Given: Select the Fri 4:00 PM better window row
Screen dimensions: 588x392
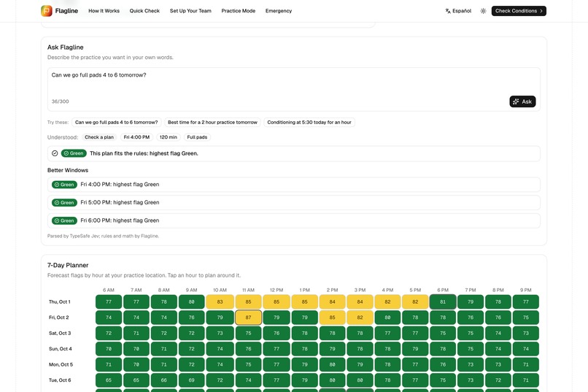Looking at the screenshot, I should [x=293, y=185].
